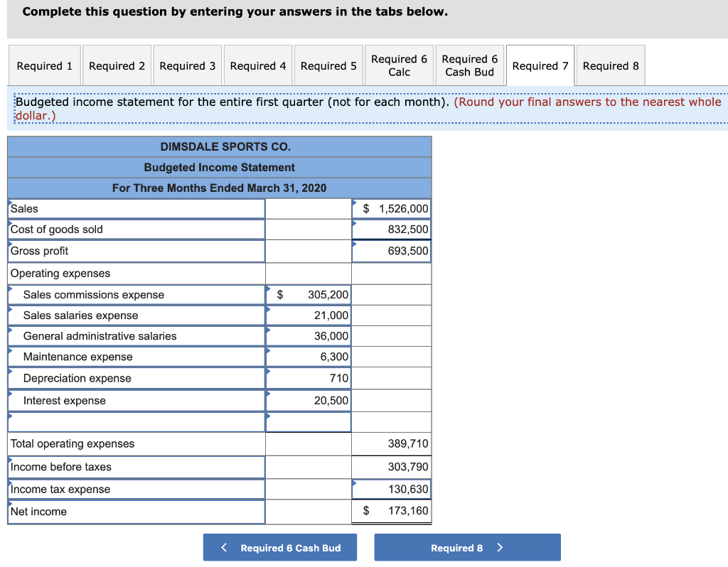Edit the income tax expense amount 130,630
This screenshot has height=567, width=728.
pos(392,489)
